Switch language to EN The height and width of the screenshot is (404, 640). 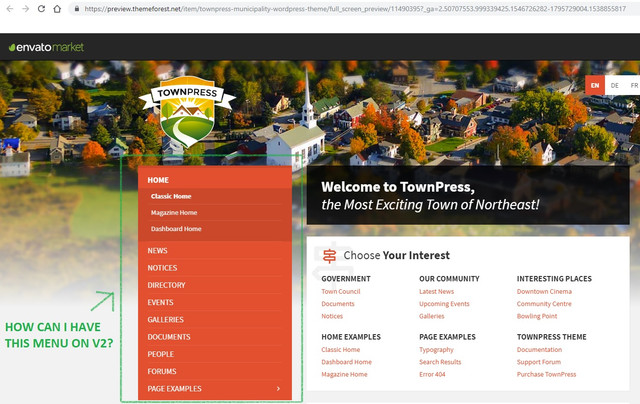pyautogui.click(x=595, y=85)
